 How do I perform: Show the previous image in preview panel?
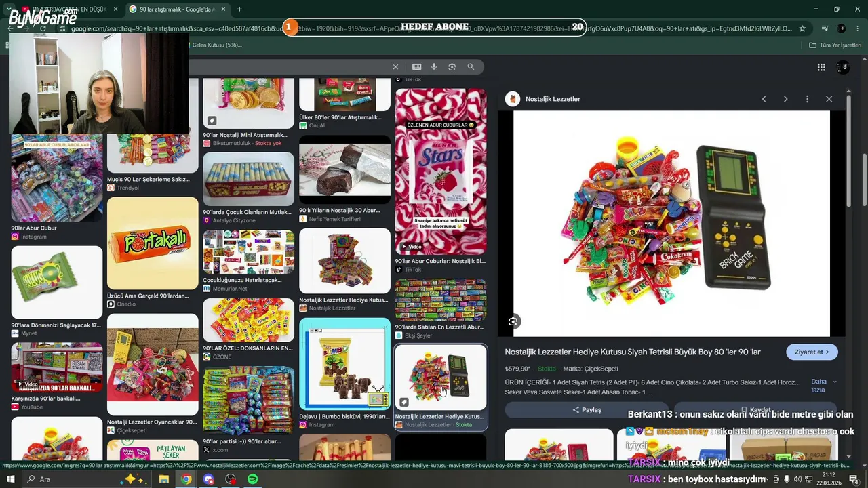coord(764,99)
